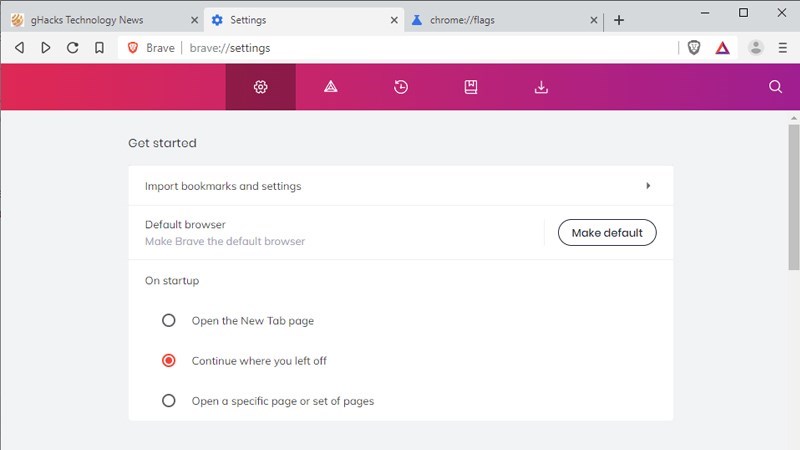Viewport: 800px width, 450px height.
Task: Open the Rewards section in pink toolbar
Action: click(x=331, y=87)
